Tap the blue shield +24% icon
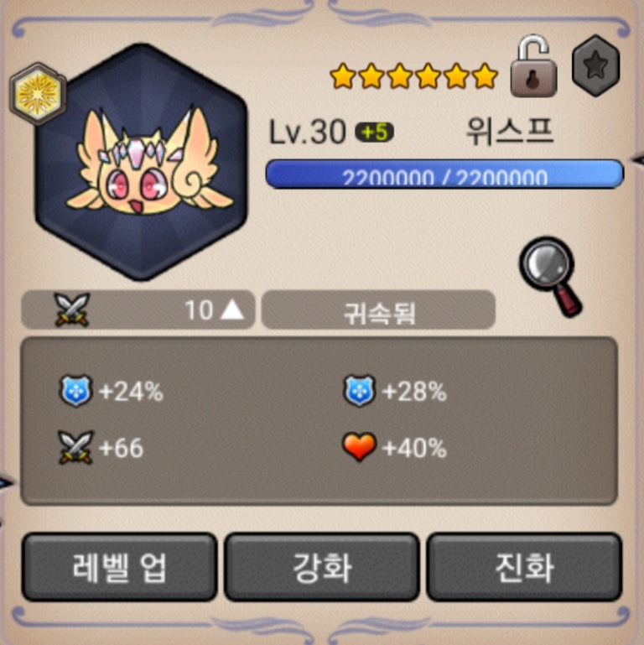Viewport: 644px width, 645px height. point(75,390)
